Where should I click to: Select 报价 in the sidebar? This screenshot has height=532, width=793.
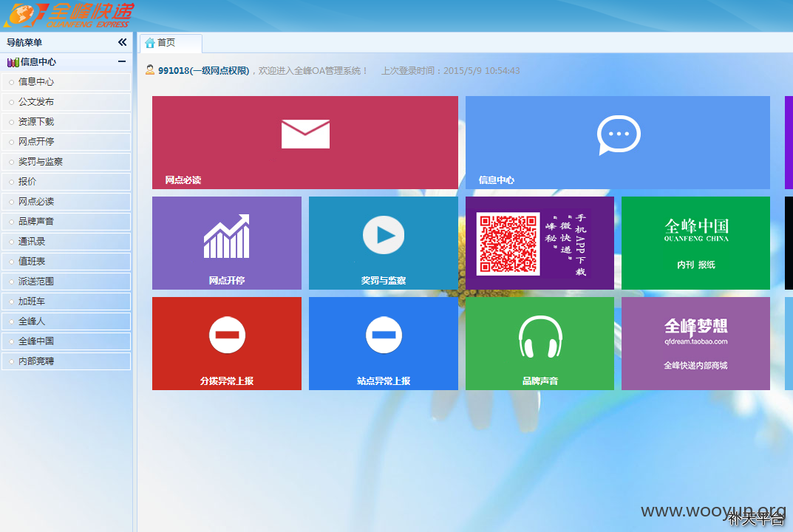(67, 182)
